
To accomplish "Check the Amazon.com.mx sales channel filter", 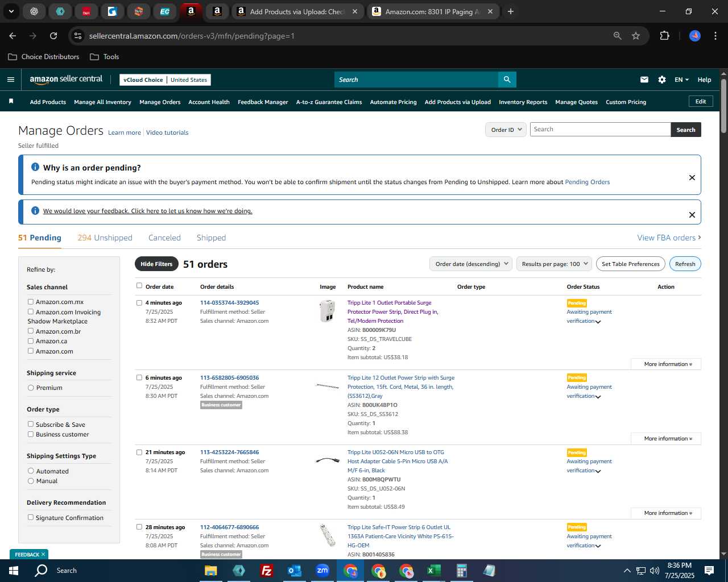I will tap(31, 302).
